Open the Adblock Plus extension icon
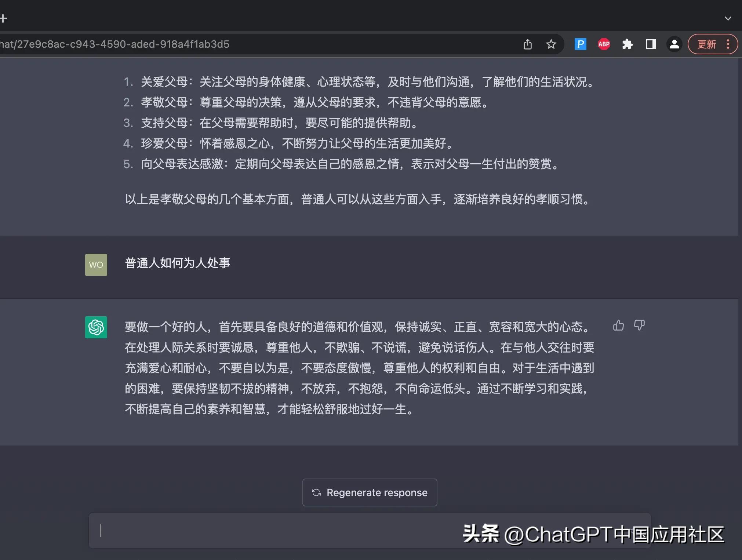The width and height of the screenshot is (742, 560). click(x=604, y=44)
